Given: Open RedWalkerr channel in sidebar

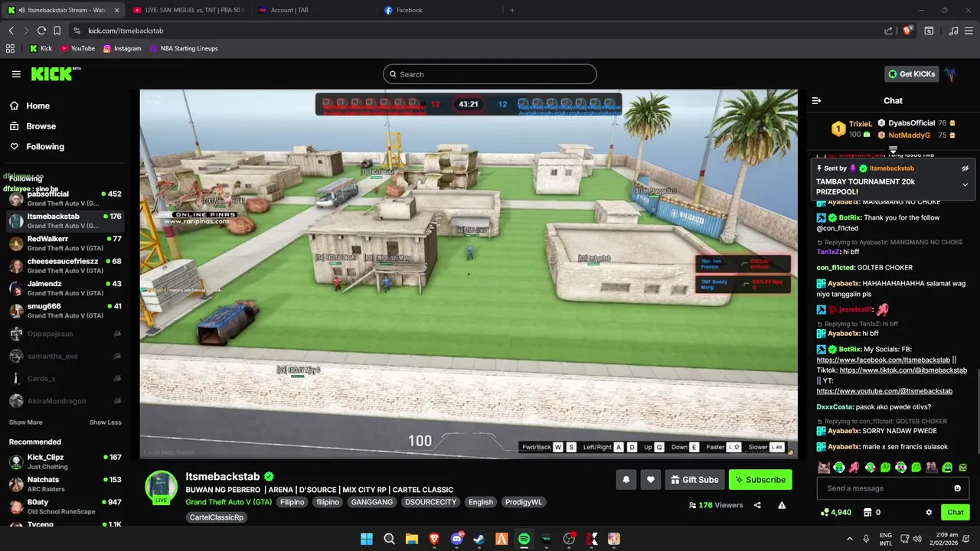Looking at the screenshot, I should click(65, 243).
